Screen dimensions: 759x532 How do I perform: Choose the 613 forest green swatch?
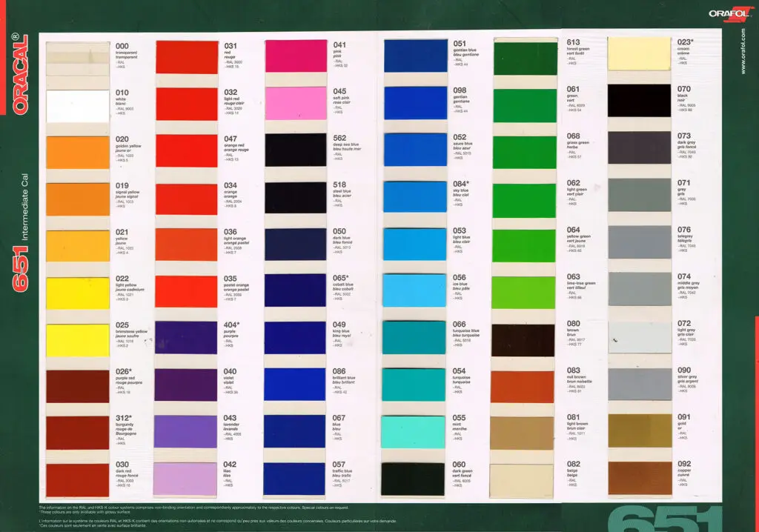pos(524,56)
